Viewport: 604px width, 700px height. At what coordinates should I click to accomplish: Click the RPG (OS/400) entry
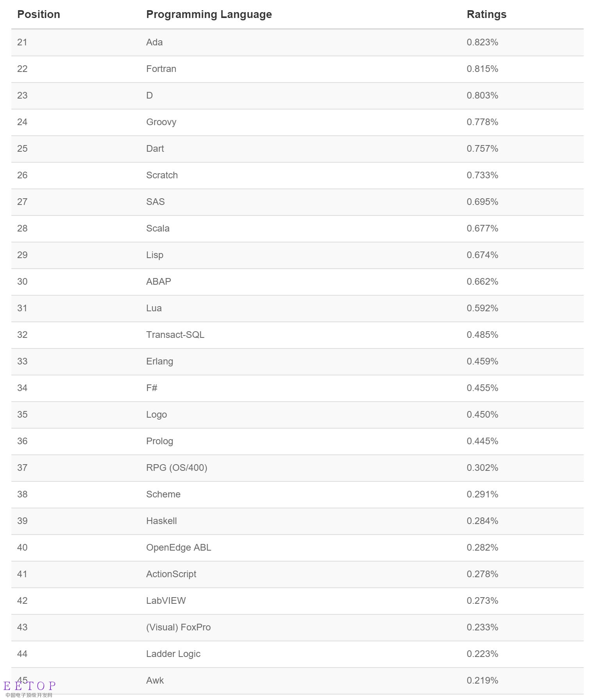tap(176, 468)
